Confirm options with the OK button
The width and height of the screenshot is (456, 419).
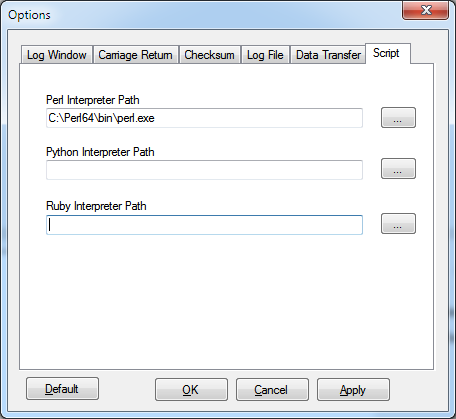coord(191,389)
